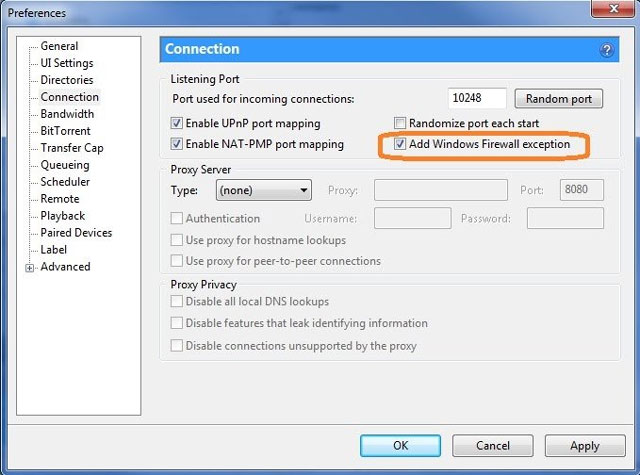
Task: Click the proxy Port field showing 8080
Action: (582, 190)
